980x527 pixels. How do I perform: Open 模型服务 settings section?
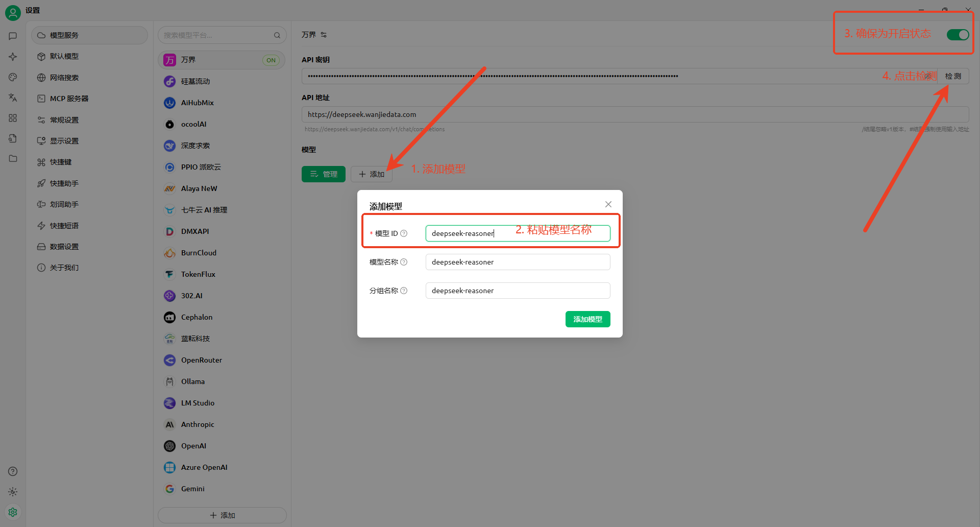tap(89, 35)
